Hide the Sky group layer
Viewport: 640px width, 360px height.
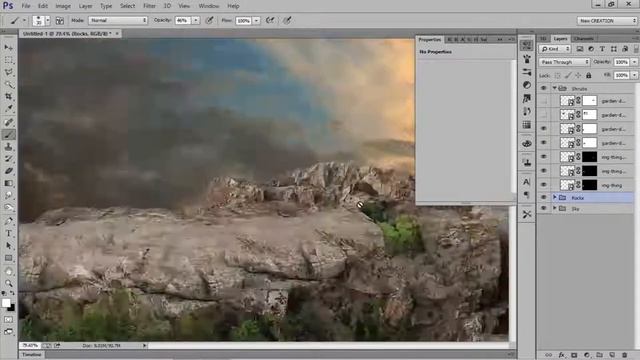(544, 209)
